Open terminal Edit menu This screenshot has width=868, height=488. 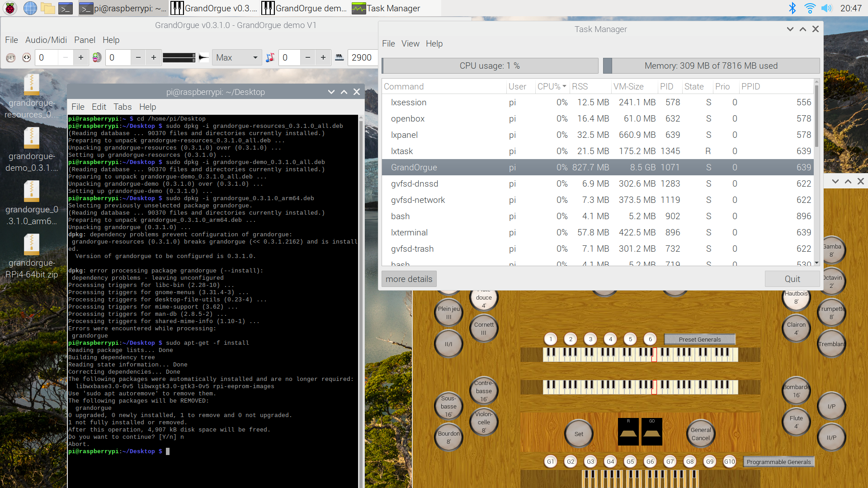pos(99,107)
